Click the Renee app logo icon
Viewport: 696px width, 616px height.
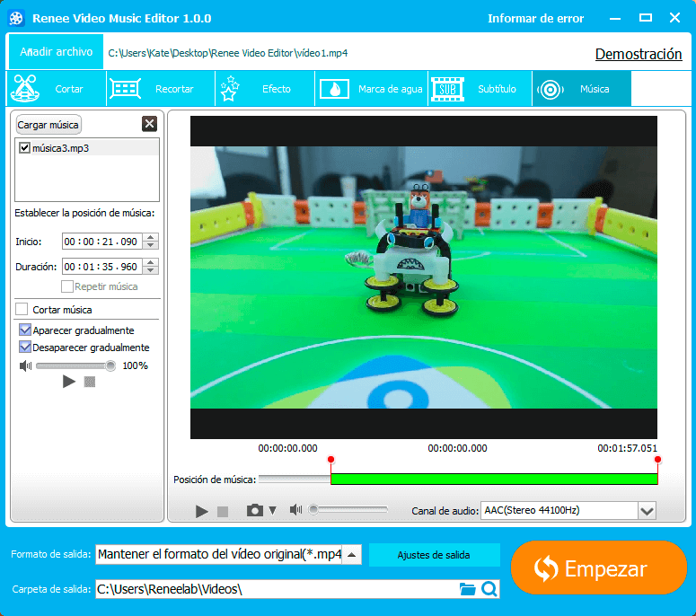tap(16, 18)
